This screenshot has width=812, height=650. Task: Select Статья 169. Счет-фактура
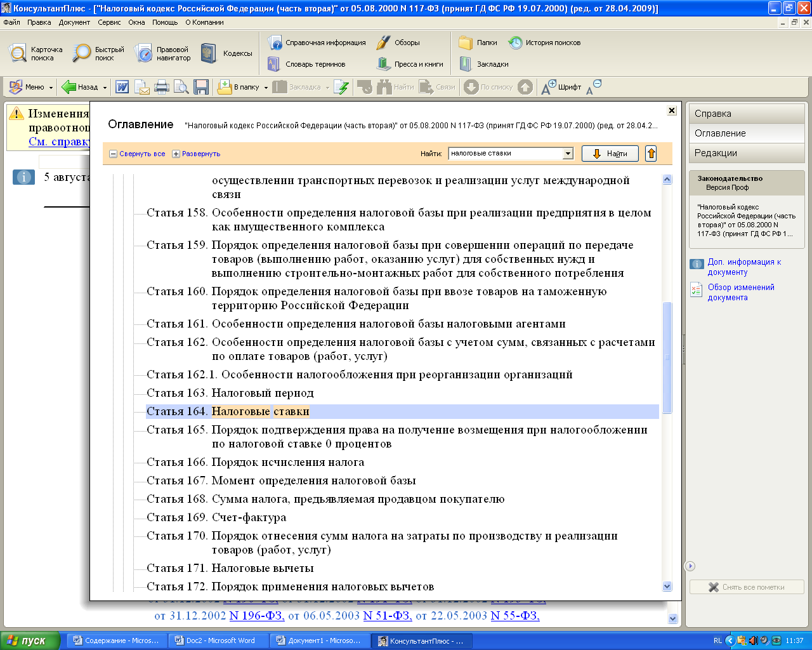216,517
